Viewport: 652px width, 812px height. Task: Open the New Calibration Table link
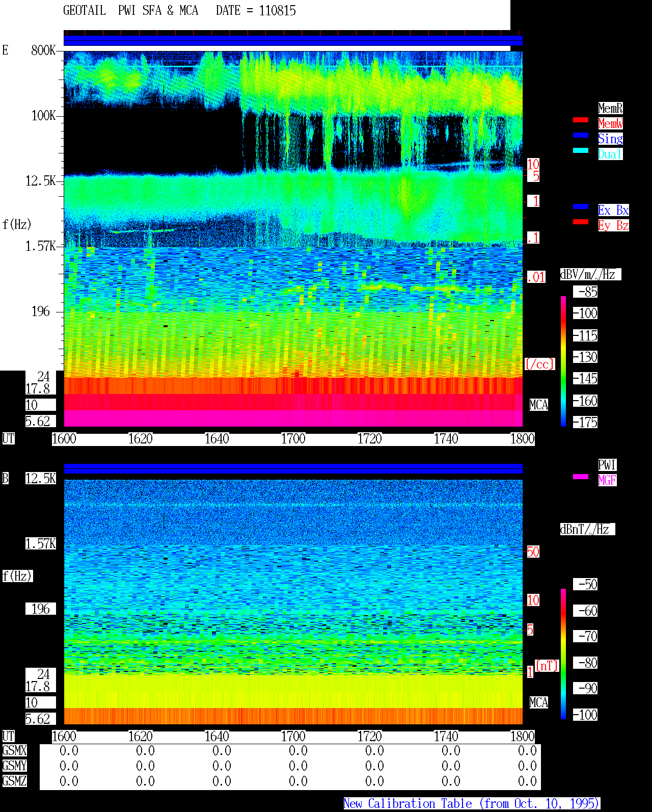pyautogui.click(x=472, y=803)
